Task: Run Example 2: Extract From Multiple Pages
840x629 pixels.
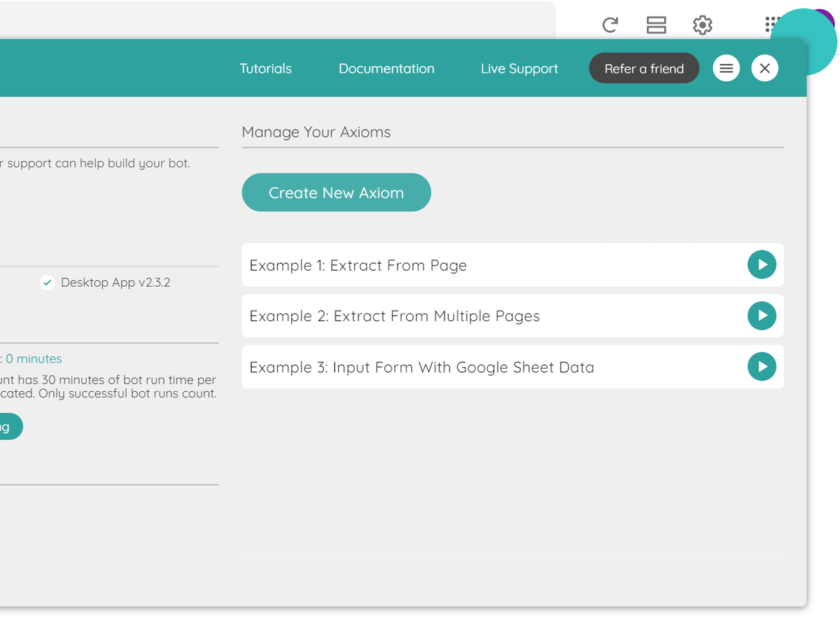Action: click(762, 316)
